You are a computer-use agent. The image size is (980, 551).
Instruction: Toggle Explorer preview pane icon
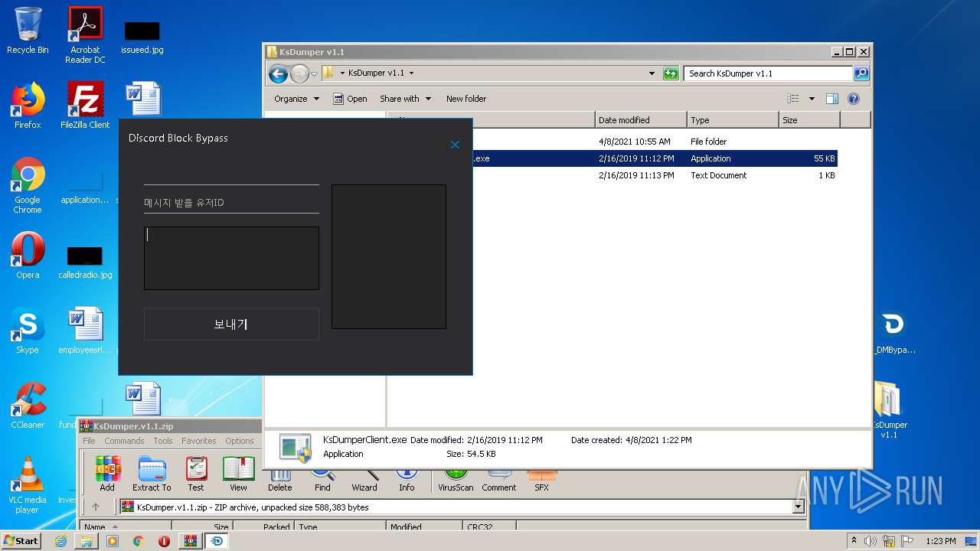point(832,99)
